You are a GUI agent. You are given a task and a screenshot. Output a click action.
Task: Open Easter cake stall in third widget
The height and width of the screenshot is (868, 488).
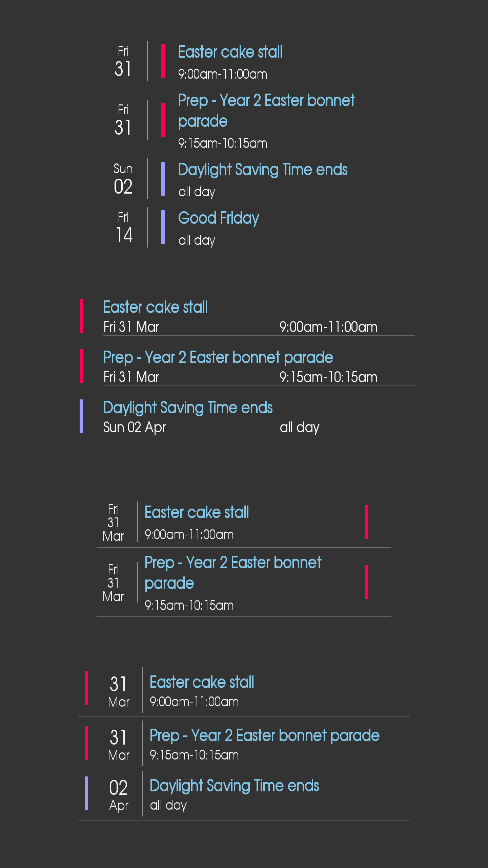point(197,512)
